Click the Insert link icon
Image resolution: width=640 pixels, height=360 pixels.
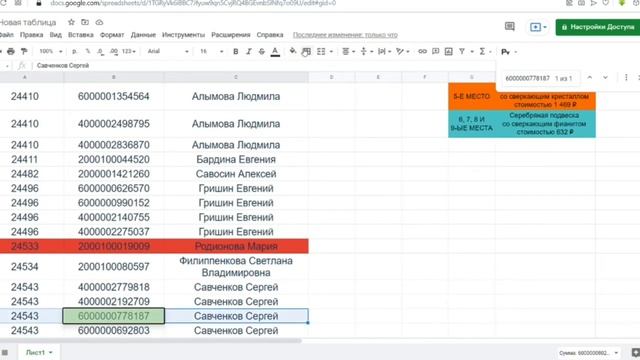(422, 51)
